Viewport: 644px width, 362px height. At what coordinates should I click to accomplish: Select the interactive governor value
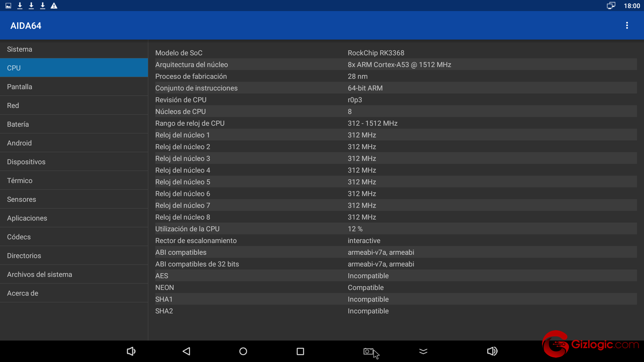pyautogui.click(x=364, y=240)
